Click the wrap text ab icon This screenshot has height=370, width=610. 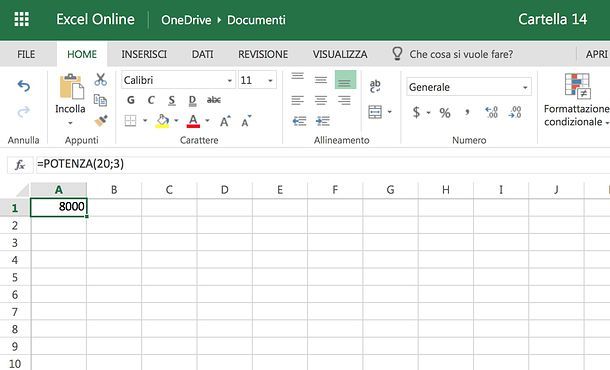pyautogui.click(x=375, y=86)
